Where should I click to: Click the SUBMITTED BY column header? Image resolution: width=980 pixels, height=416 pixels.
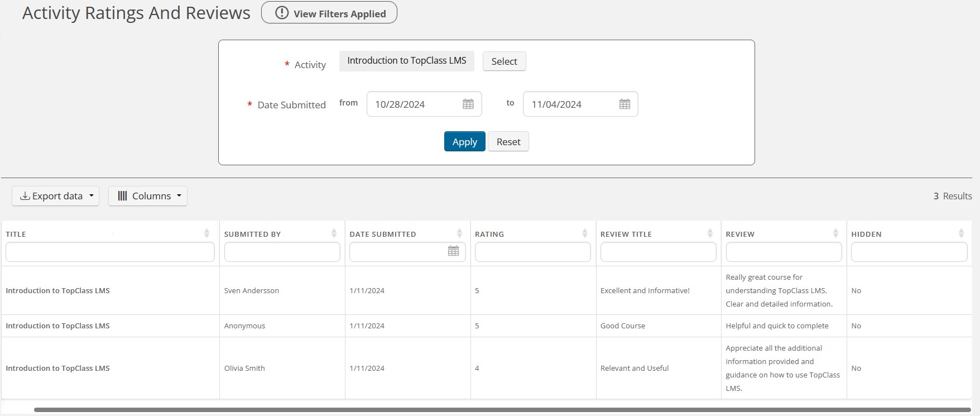[x=252, y=235]
